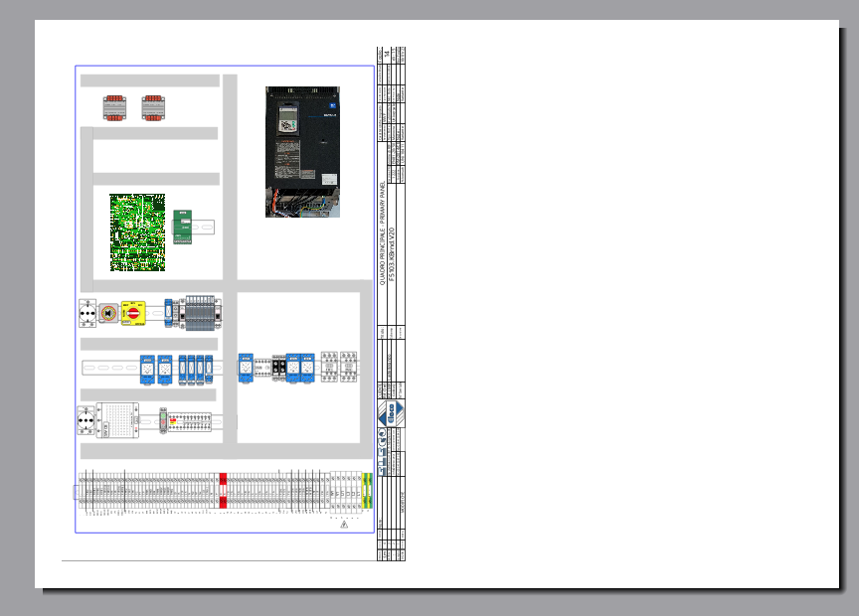Image resolution: width=859 pixels, height=616 pixels.
Task: Select the red terminal in bottom strip
Action: click(223, 489)
